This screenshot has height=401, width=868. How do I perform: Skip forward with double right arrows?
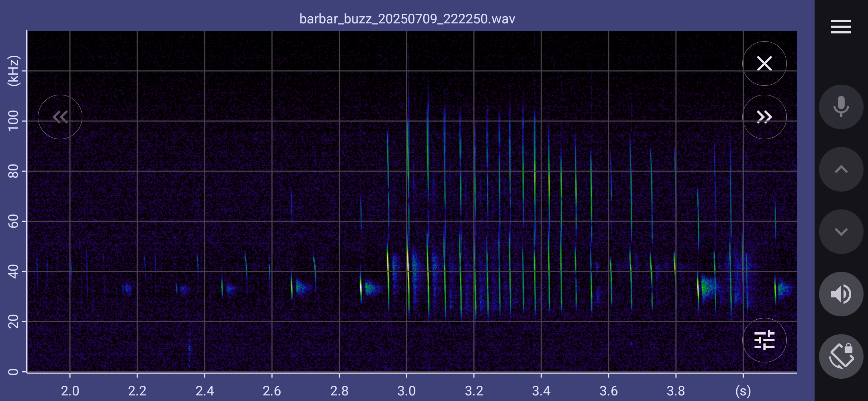point(764,117)
